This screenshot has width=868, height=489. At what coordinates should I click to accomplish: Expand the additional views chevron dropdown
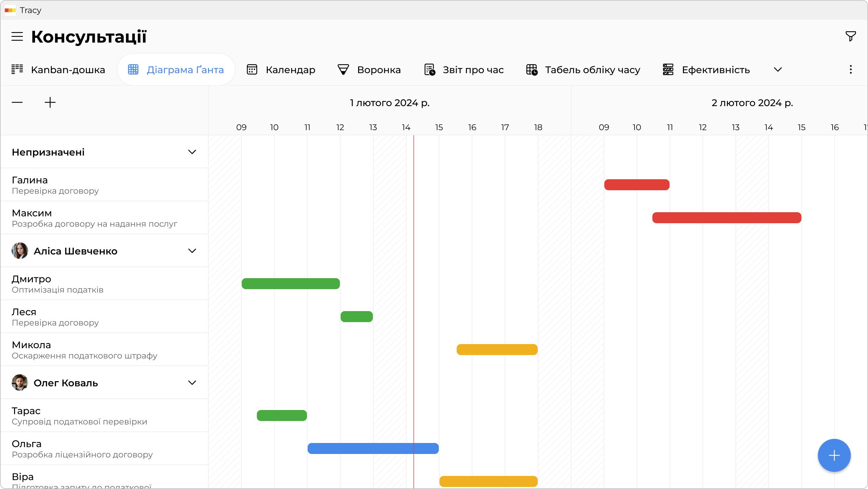pos(778,70)
